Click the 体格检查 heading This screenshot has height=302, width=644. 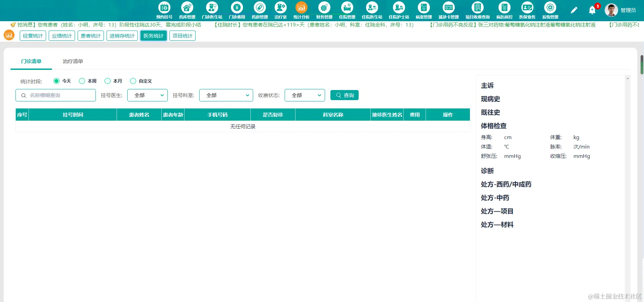coord(494,126)
